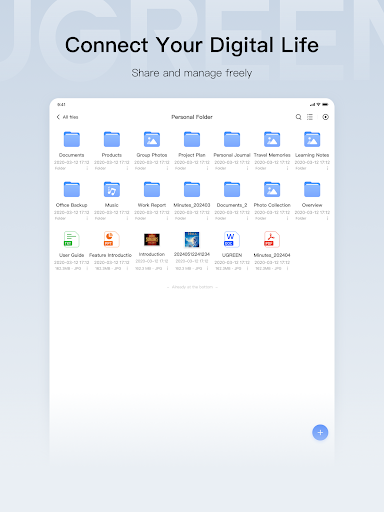The width and height of the screenshot is (384, 512).
Task: Open more options for Travel Memories folder
Action: point(287,168)
